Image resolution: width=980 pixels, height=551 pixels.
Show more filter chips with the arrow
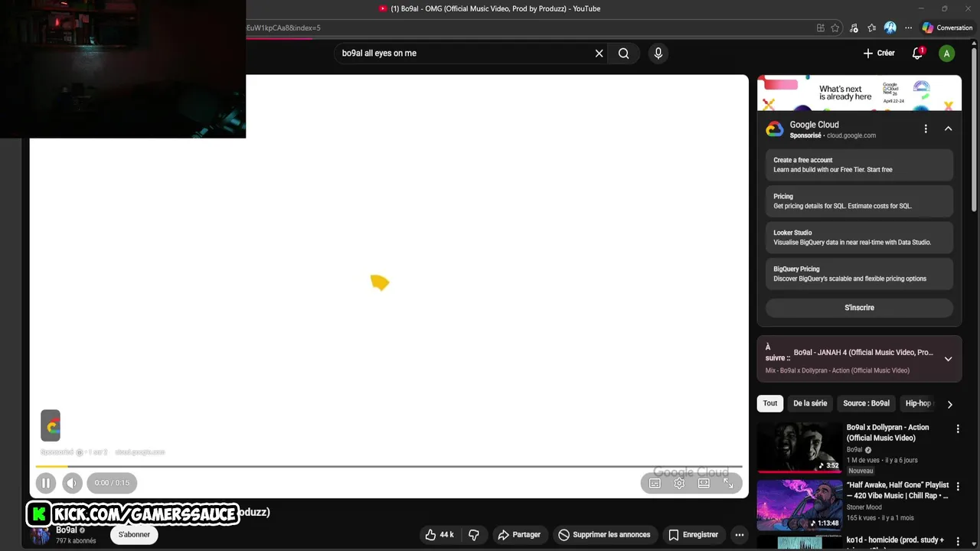(x=949, y=404)
